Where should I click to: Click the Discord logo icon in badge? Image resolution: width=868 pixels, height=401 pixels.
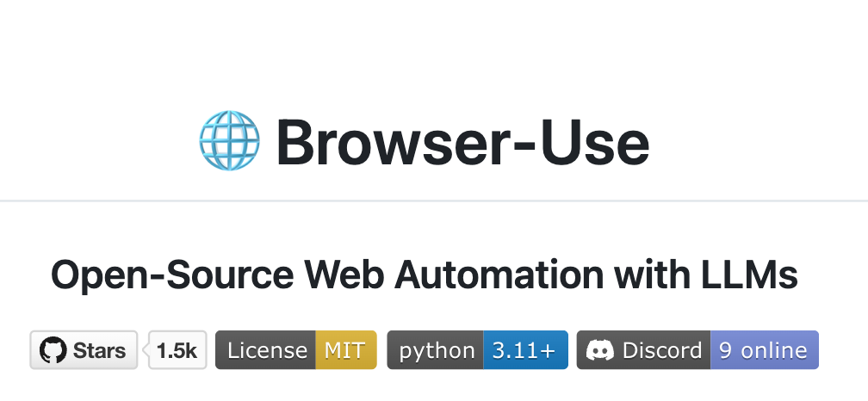(x=600, y=351)
